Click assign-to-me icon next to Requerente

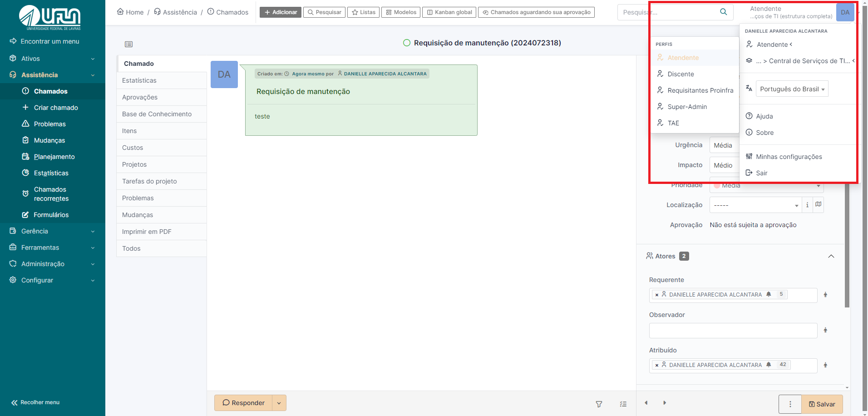[x=825, y=295]
